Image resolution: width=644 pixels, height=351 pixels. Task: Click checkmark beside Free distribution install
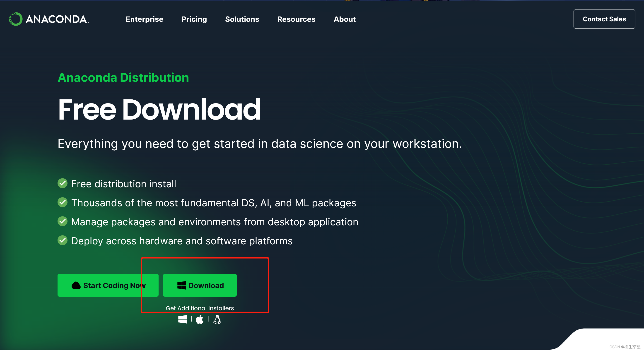pyautogui.click(x=63, y=183)
